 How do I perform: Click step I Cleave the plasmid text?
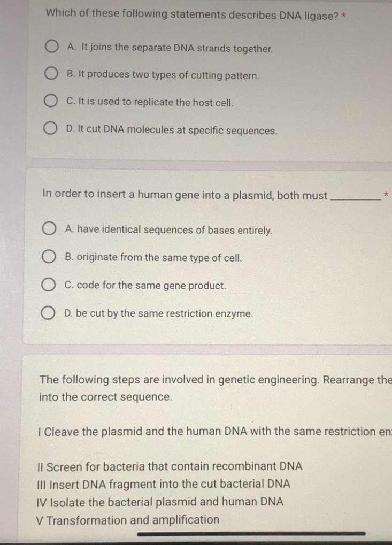[x=214, y=432]
